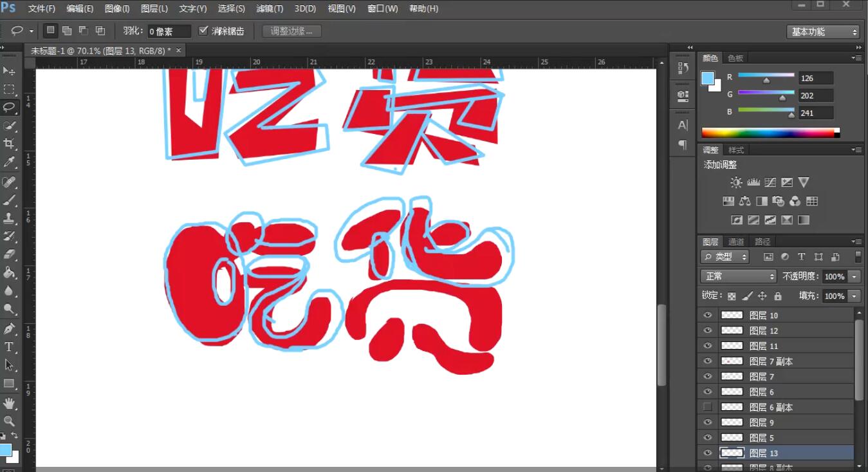This screenshot has width=868, height=472.
Task: Select the Blur tool
Action: click(9, 290)
